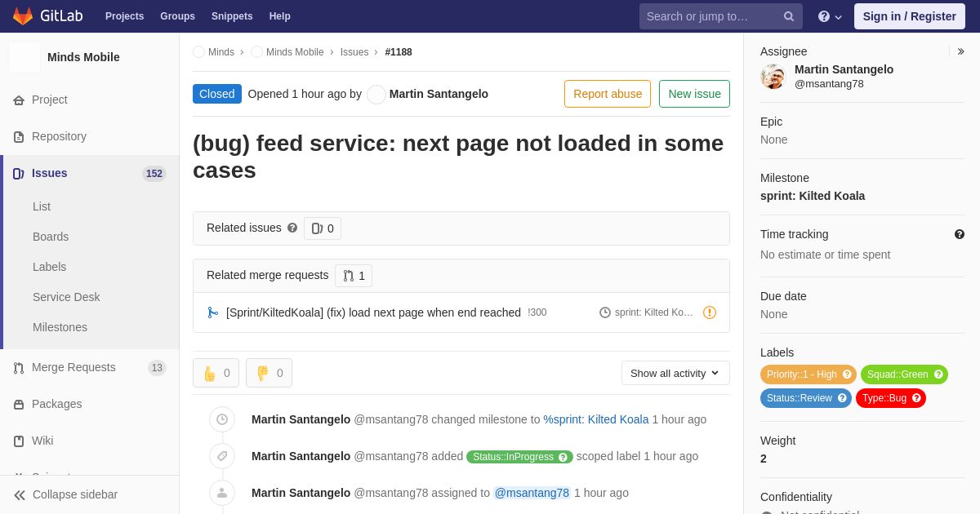The height and width of the screenshot is (514, 980).
Task: Click the Report abuse button
Action: click(x=608, y=94)
